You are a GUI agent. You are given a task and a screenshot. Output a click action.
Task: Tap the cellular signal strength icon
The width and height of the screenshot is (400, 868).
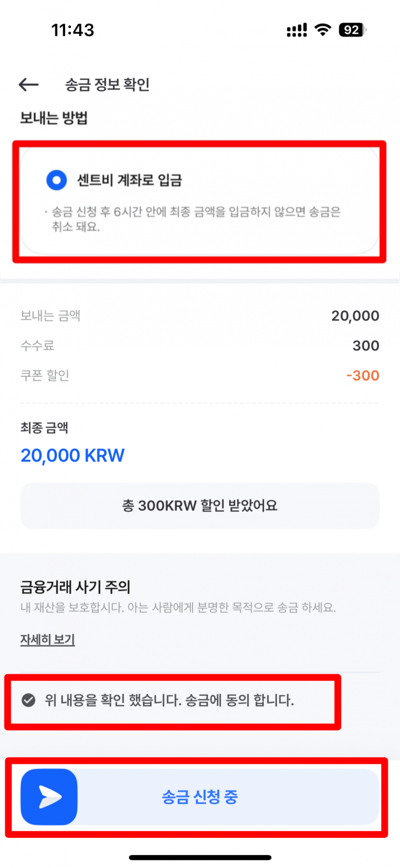[297, 30]
